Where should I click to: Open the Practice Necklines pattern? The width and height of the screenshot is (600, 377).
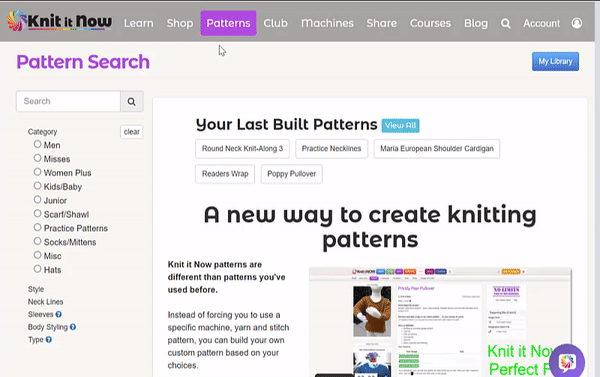point(331,149)
